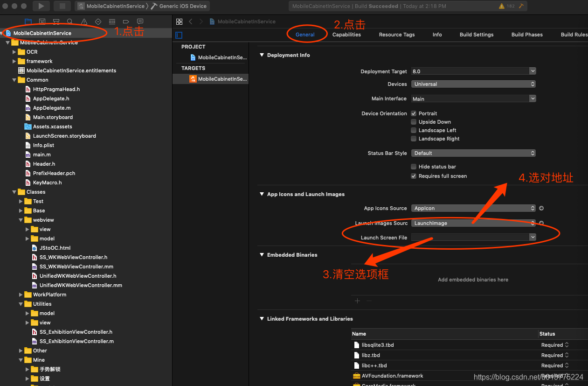Click the plus under Embedded Binaries
The height and width of the screenshot is (386, 588).
tap(357, 301)
